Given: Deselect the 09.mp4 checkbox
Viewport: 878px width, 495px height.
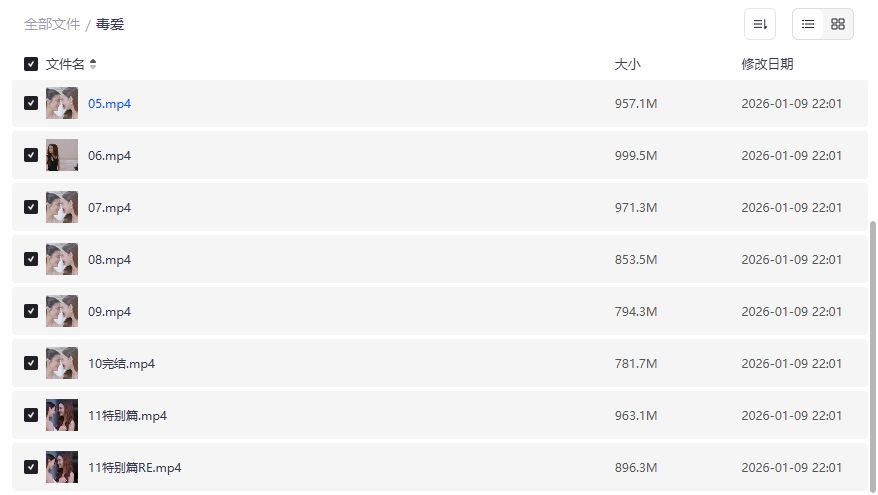Looking at the screenshot, I should pos(31,311).
